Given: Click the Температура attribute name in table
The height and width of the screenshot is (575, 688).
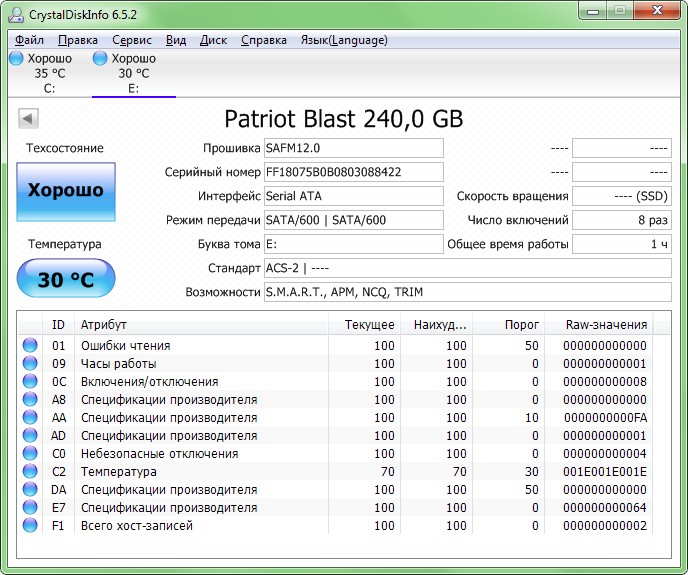Looking at the screenshot, I should pyautogui.click(x=118, y=472).
